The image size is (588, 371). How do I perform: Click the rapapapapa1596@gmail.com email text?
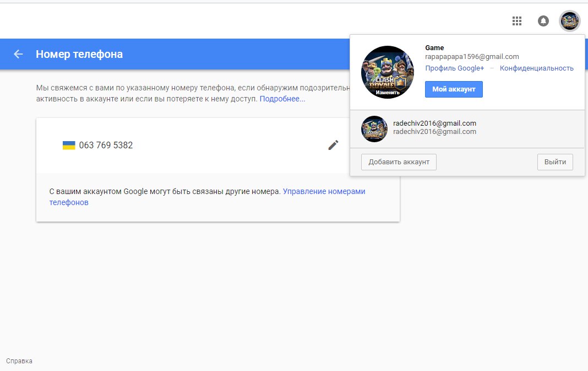click(472, 57)
